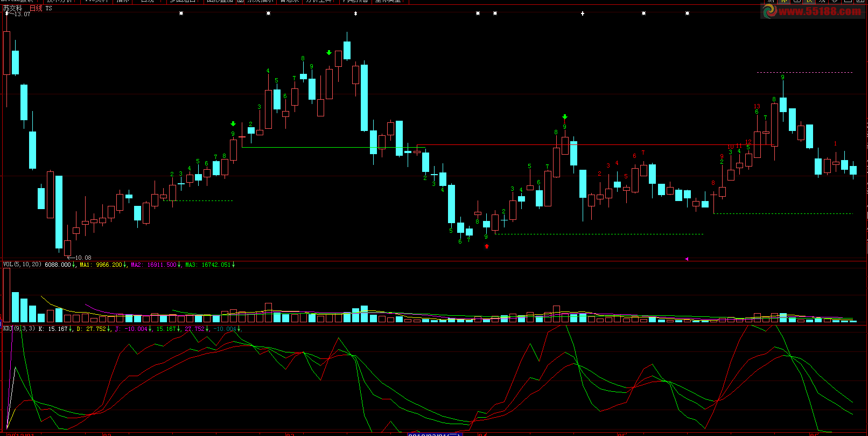Click the magenta J: -10.004 value

point(131,328)
